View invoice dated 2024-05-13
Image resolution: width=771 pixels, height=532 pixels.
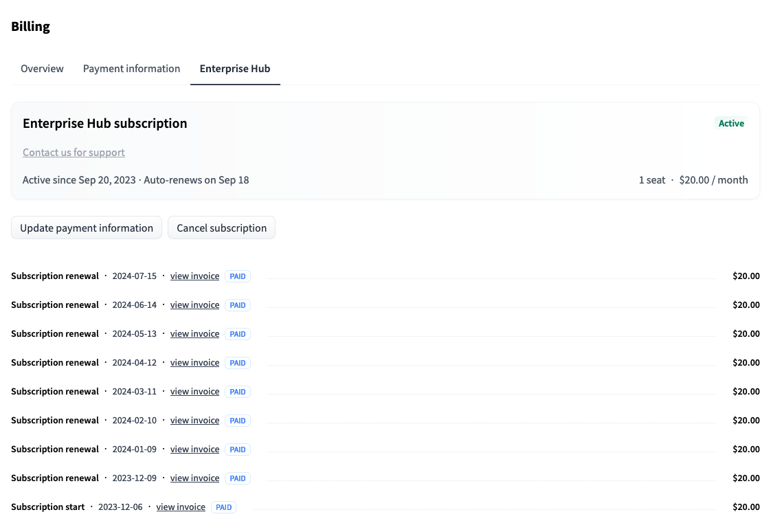[194, 334]
